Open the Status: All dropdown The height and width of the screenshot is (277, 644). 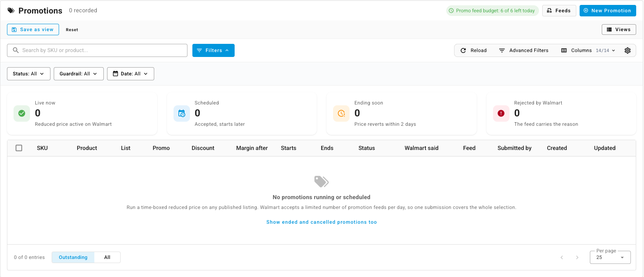click(x=29, y=74)
